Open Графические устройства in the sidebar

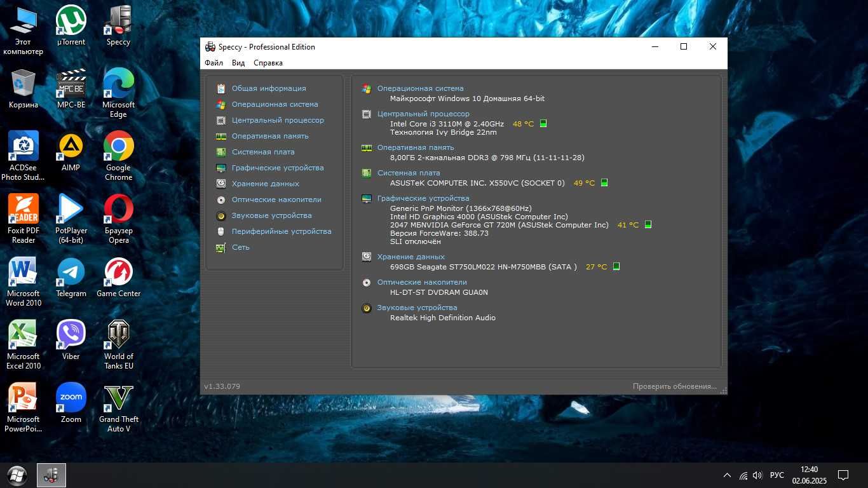278,168
